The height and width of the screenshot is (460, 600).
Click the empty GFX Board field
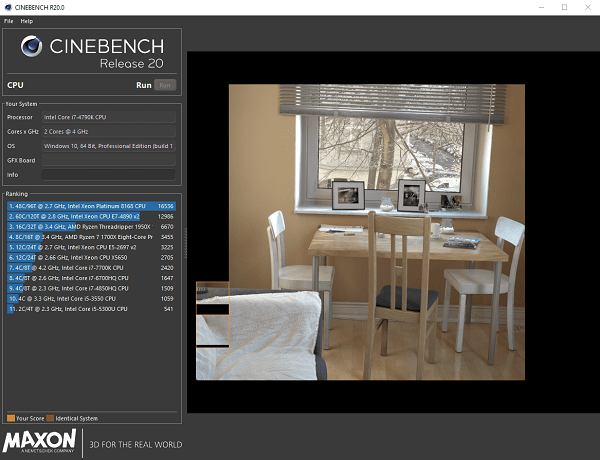tap(109, 159)
